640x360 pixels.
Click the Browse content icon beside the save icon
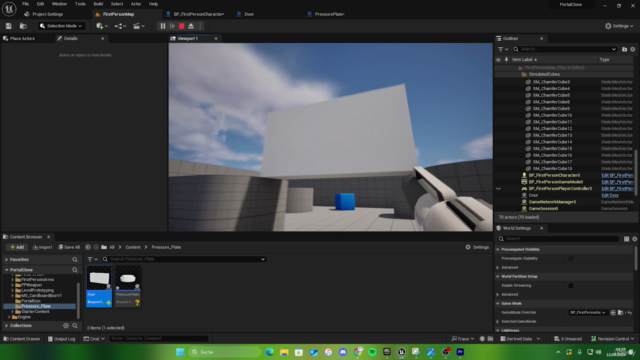pos(23,26)
